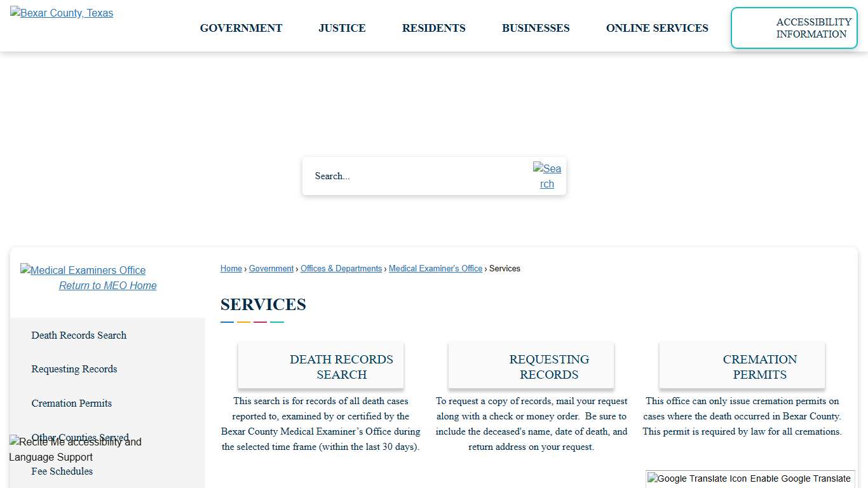Navigate to Offices & Departments breadcrumb
Image resolution: width=868 pixels, height=488 pixels.
pyautogui.click(x=341, y=268)
